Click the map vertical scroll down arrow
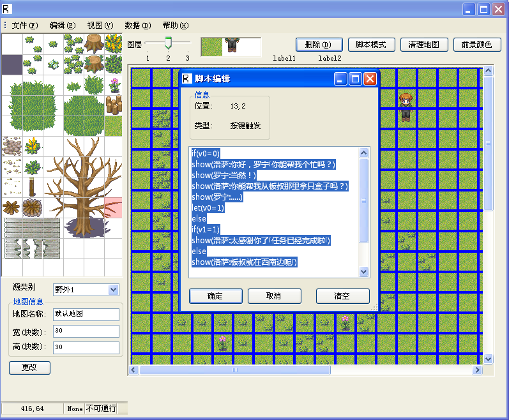This screenshot has height=420, width=509. pos(488,359)
